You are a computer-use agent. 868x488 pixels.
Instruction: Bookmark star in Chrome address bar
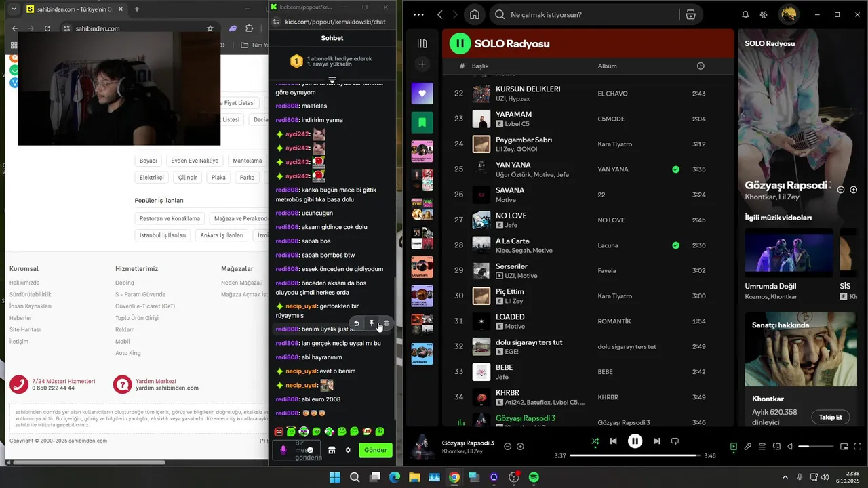click(210, 28)
